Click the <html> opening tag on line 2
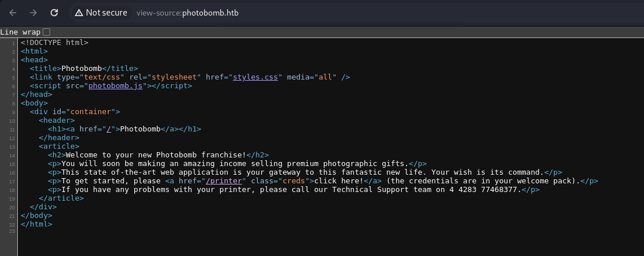Viewport: 644px width, 256px height. 35,51
